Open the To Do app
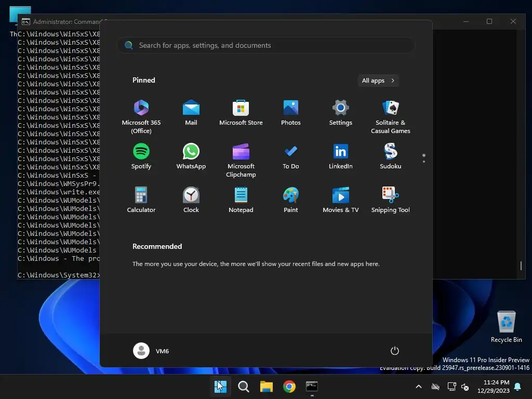 (291, 156)
